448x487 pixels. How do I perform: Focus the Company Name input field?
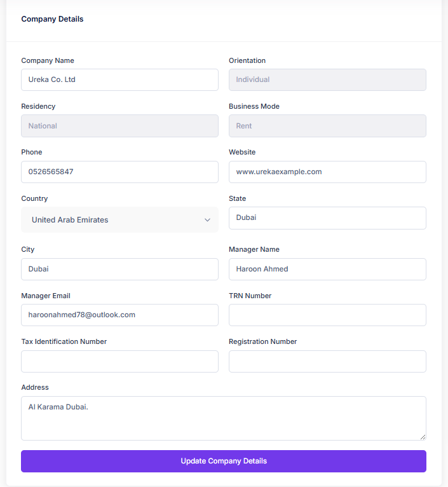pyautogui.click(x=119, y=80)
